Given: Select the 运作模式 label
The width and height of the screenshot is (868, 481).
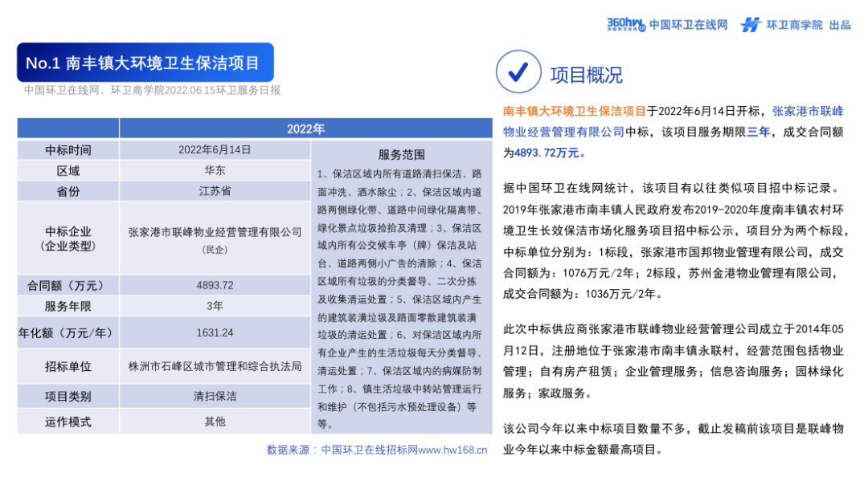Looking at the screenshot, I should 68,422.
